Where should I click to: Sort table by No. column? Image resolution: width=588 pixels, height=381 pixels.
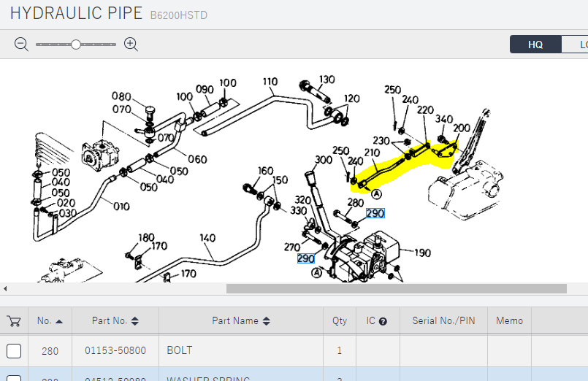coord(50,321)
